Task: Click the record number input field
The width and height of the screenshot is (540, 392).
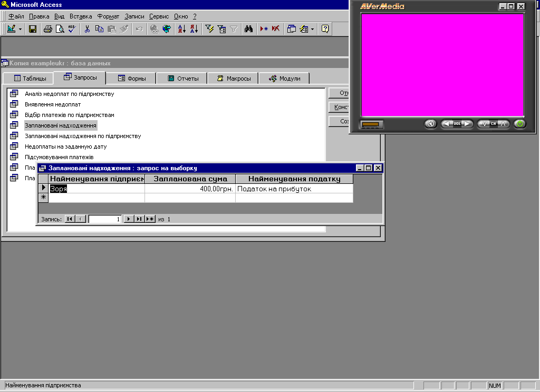Action: click(105, 219)
